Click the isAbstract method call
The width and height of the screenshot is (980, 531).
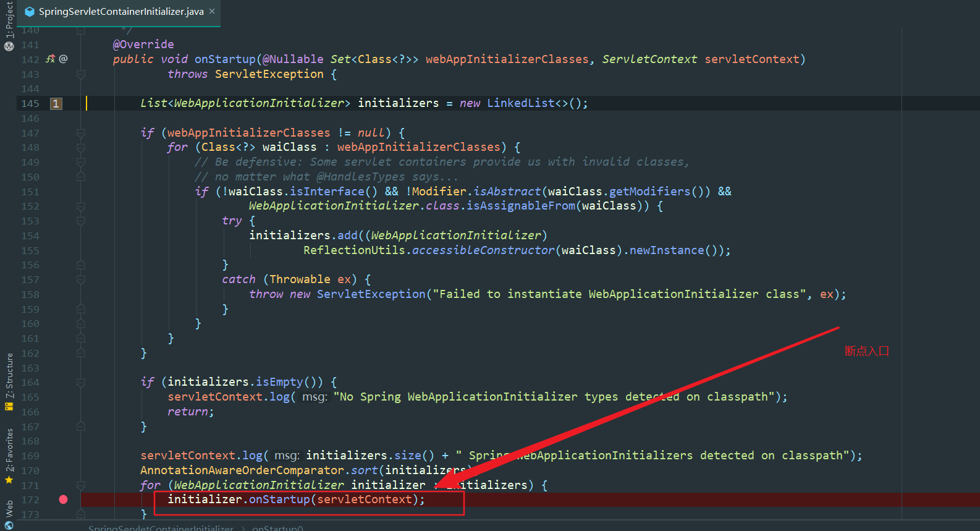point(507,192)
